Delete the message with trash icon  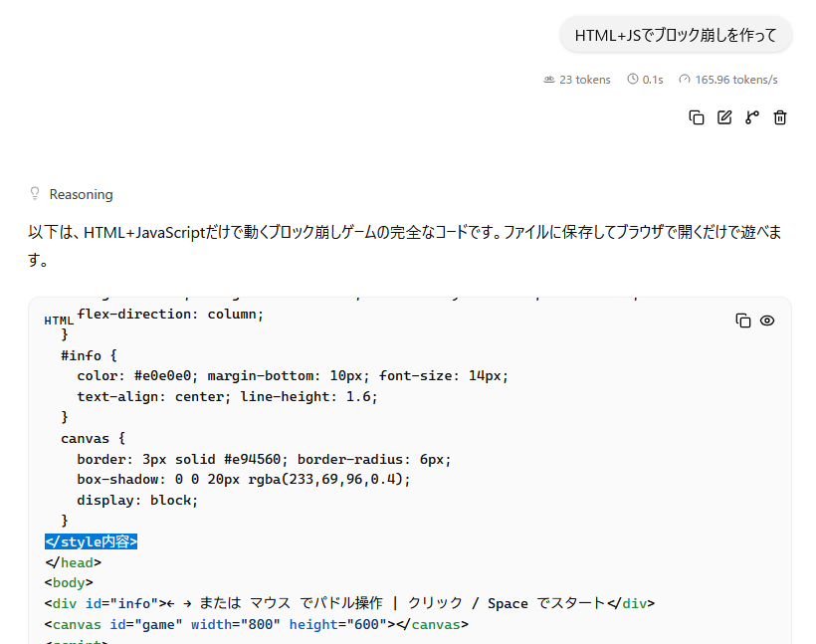(x=779, y=117)
